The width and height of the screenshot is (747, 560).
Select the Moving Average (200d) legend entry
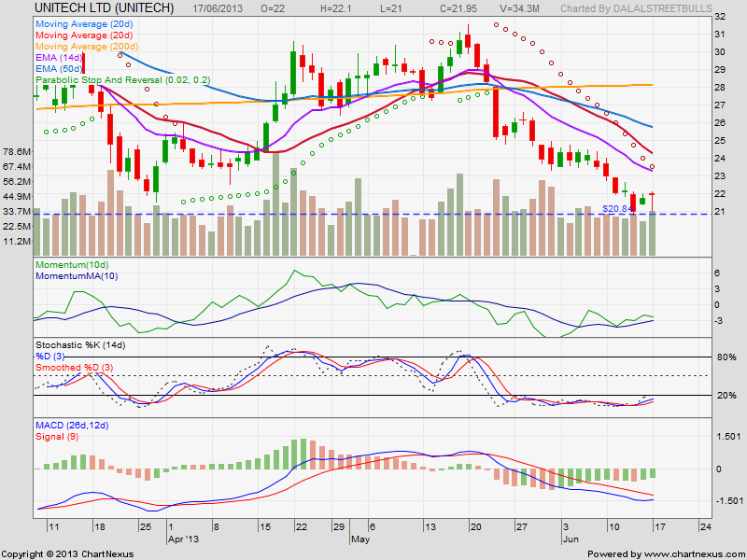click(x=87, y=46)
